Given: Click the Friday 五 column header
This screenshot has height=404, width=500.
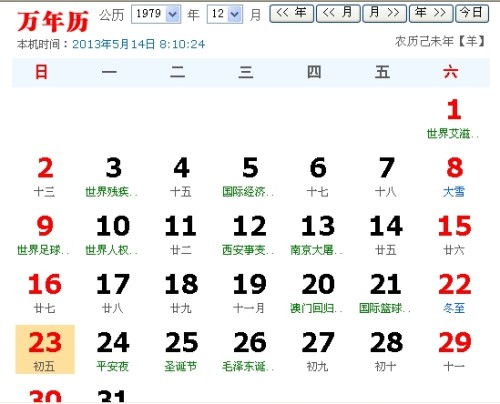Looking at the screenshot, I should (382, 72).
